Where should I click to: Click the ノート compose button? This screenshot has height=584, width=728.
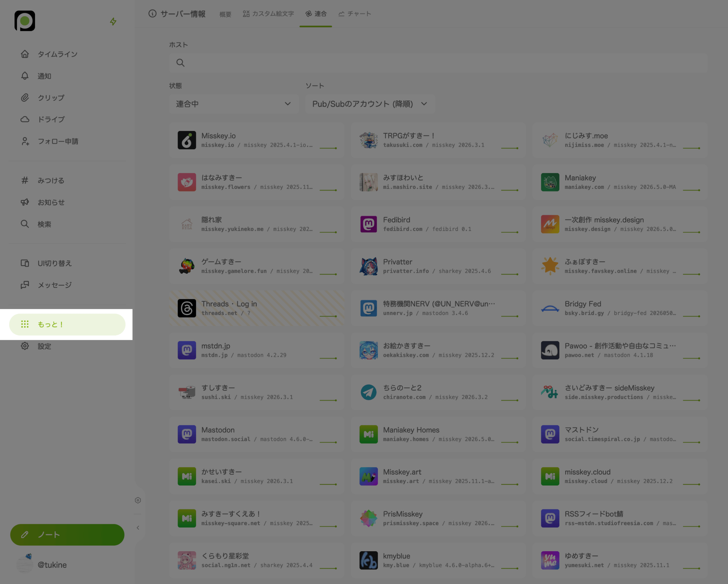67,534
